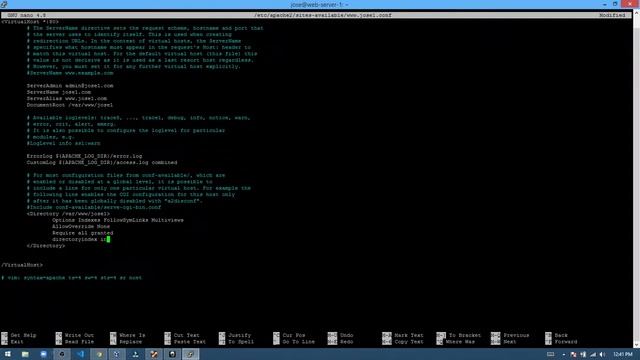640x360 pixels.
Task: Click the Replace shortcut label
Action: pyautogui.click(x=131, y=342)
